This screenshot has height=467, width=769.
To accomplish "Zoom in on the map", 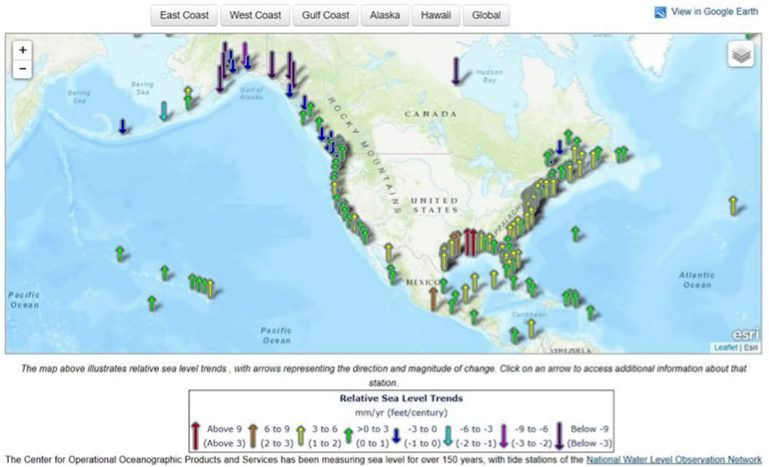I will tap(23, 50).
